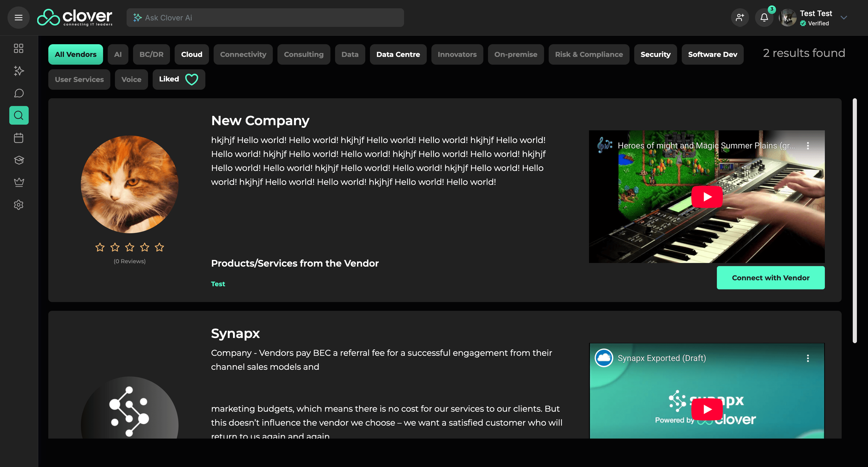The width and height of the screenshot is (868, 467).
Task: Open the graduation cap learning icon
Action: point(19,160)
